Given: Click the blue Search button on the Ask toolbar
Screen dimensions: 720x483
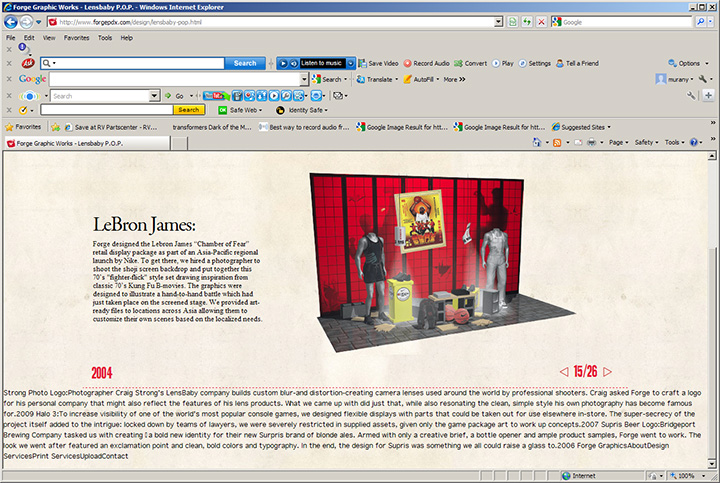Looking at the screenshot, I should pos(245,63).
